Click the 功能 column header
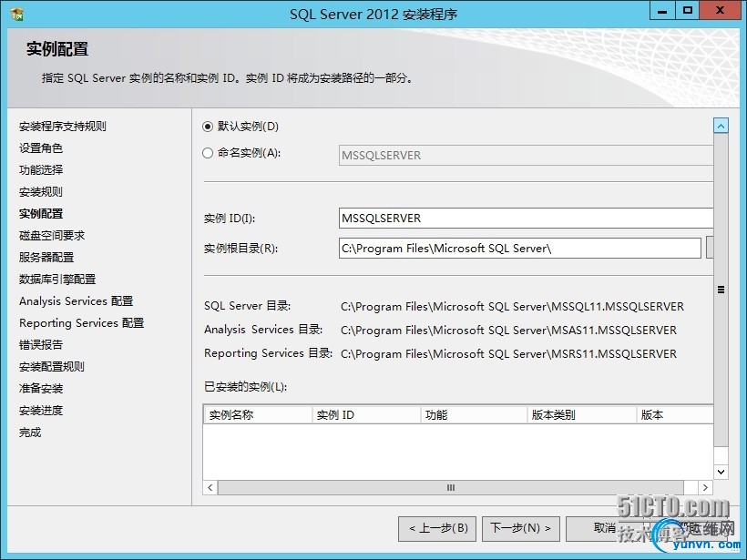Image resolution: width=747 pixels, height=560 pixels. [x=475, y=414]
